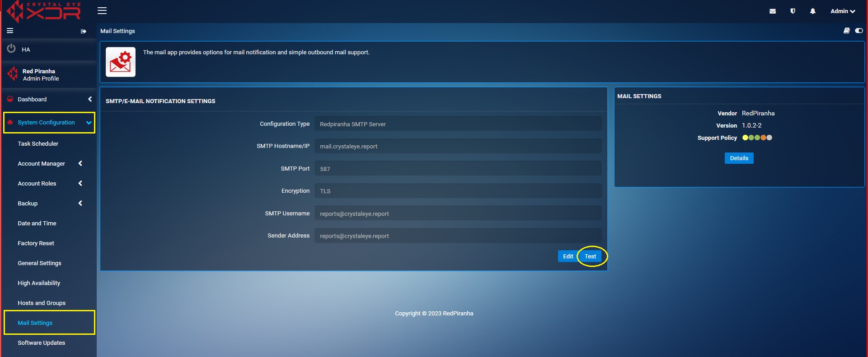
Task: Open General Settings menu item
Action: coord(39,263)
